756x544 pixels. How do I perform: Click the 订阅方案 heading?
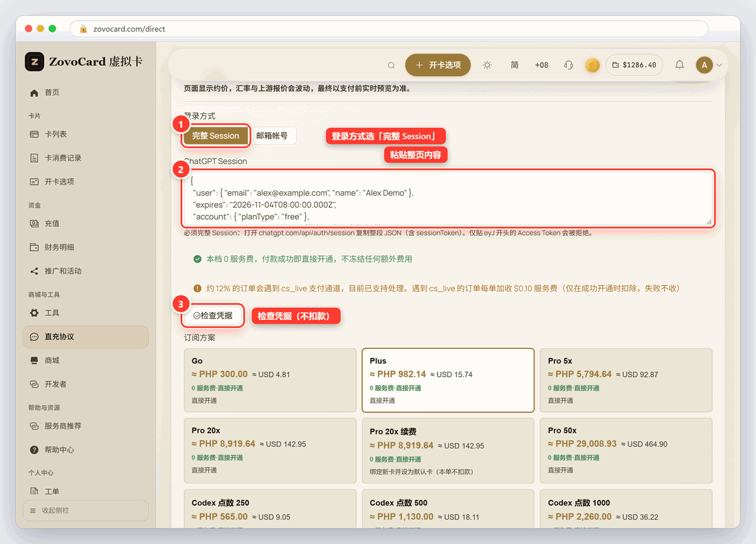199,338
